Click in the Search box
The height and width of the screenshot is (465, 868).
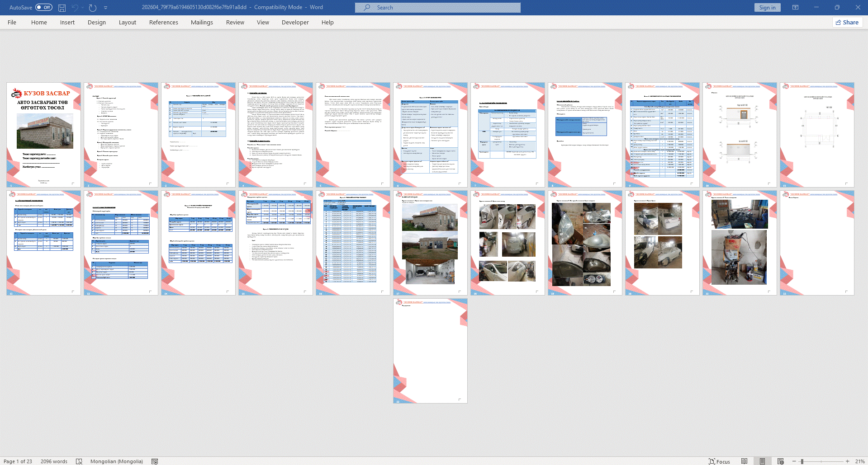[x=437, y=8]
